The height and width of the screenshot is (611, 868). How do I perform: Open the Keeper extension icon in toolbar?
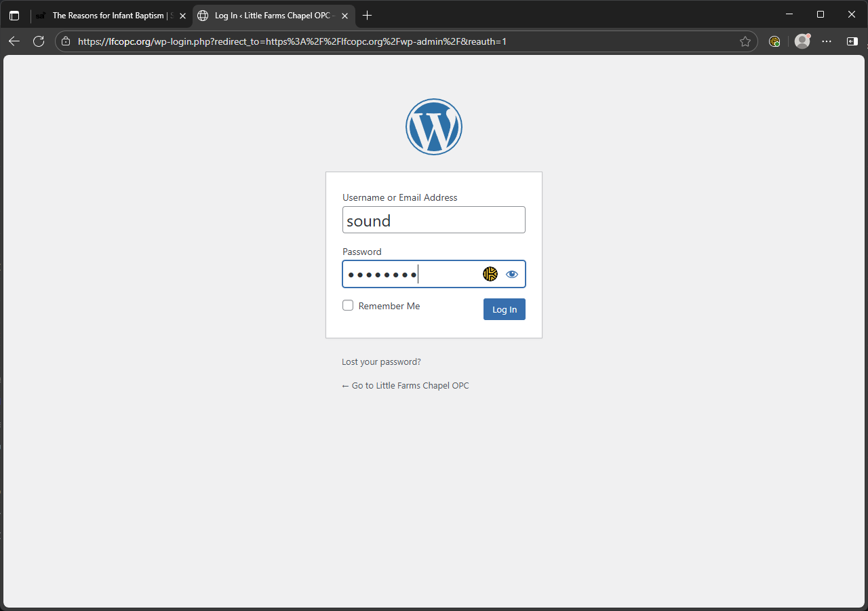point(774,41)
